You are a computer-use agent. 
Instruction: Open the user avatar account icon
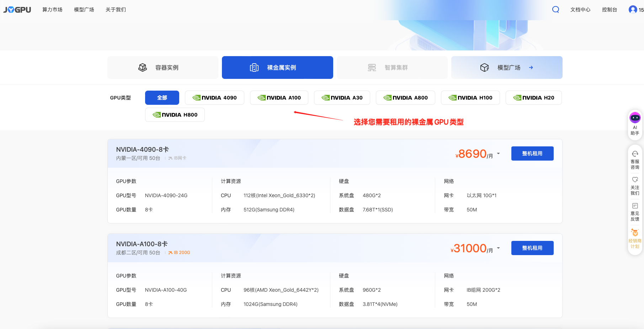(633, 10)
